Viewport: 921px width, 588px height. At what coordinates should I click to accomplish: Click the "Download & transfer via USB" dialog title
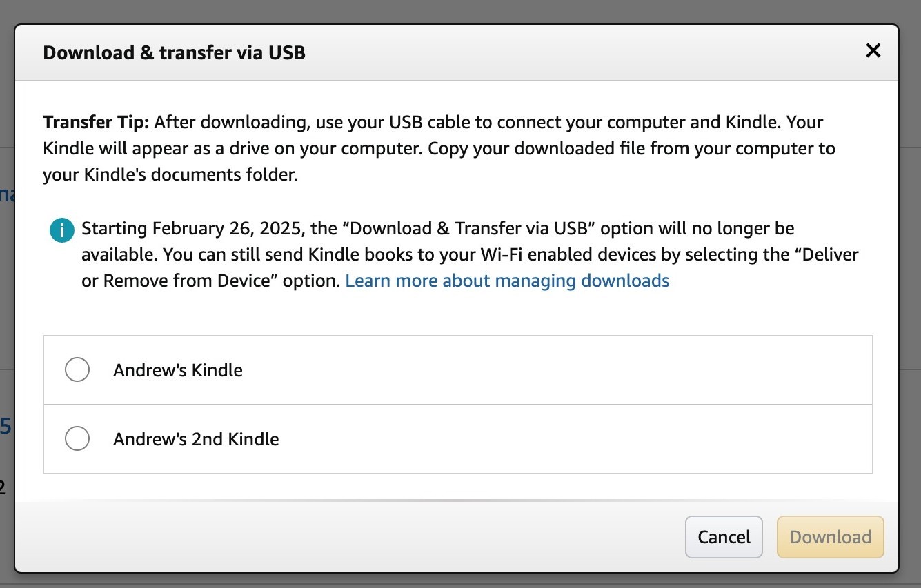pos(174,52)
